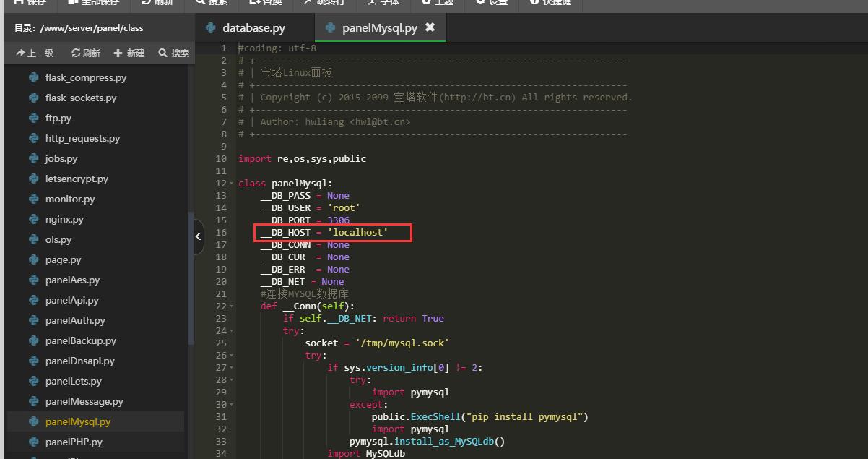Click the Python icon beside flask_sockets.py

[x=33, y=98]
